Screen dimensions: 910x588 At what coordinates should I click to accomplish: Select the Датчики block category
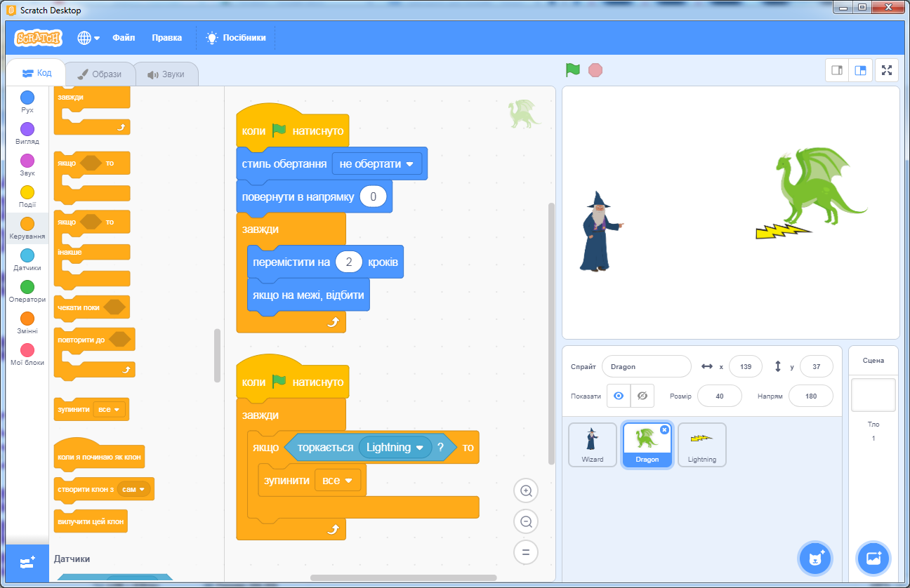click(x=27, y=260)
